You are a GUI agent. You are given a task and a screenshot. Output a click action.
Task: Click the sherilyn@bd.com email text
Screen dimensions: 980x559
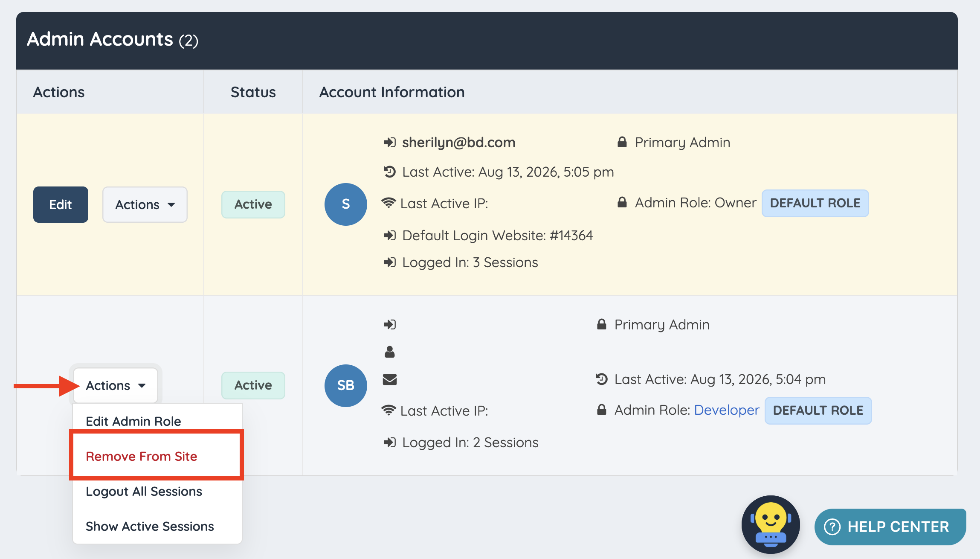coord(458,142)
